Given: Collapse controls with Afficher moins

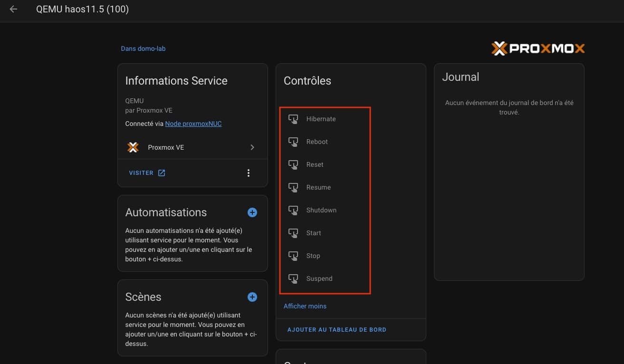Looking at the screenshot, I should coord(305,306).
